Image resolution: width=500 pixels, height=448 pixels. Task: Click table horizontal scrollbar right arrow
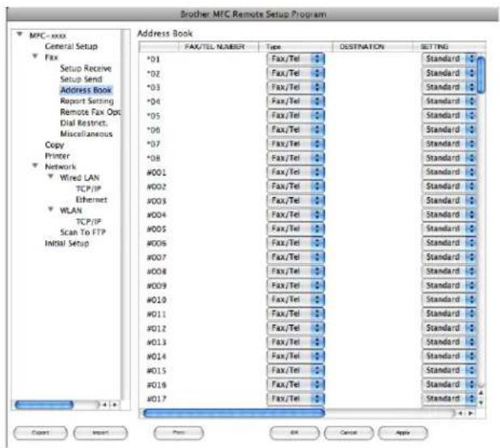[x=471, y=413]
